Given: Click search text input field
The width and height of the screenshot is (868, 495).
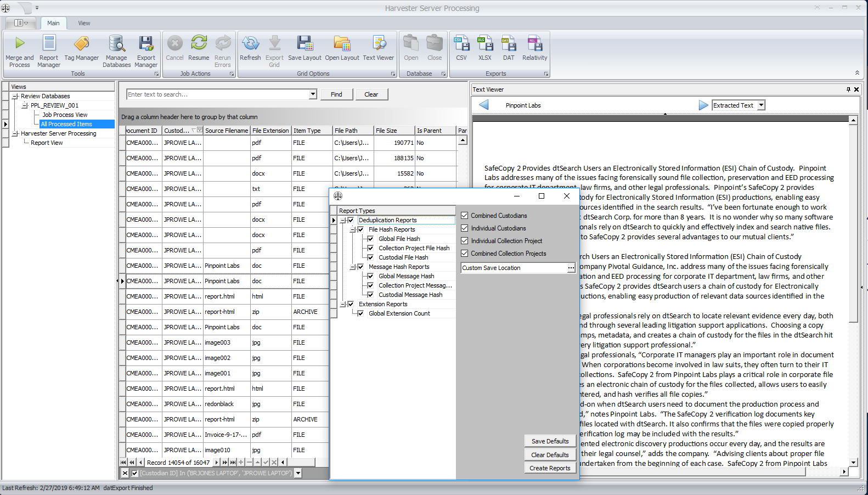Looking at the screenshot, I should point(218,94).
